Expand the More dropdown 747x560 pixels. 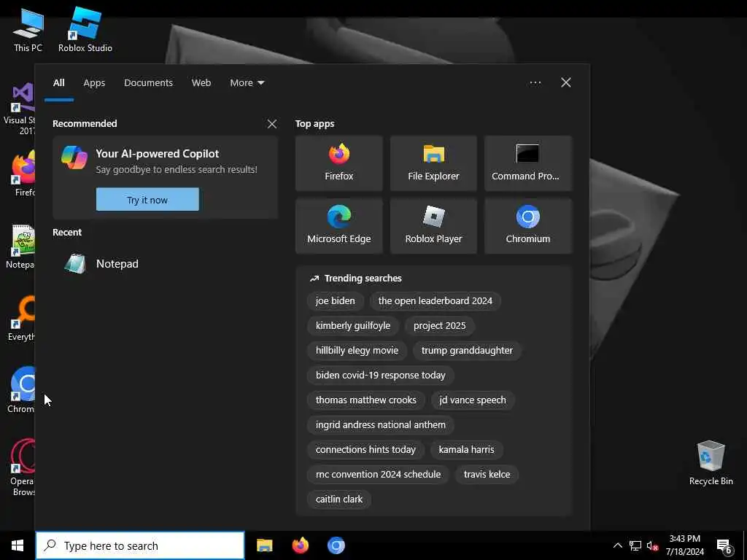pos(247,83)
